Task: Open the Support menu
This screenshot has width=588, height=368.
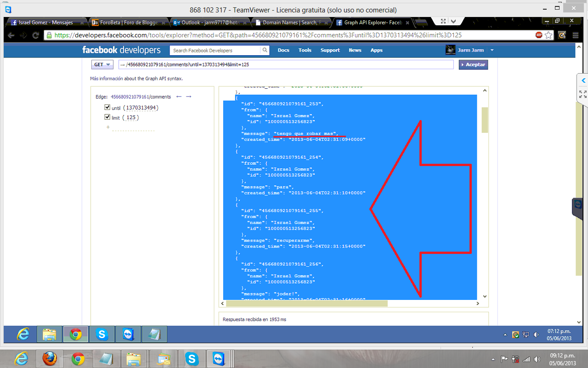Action: (x=330, y=50)
